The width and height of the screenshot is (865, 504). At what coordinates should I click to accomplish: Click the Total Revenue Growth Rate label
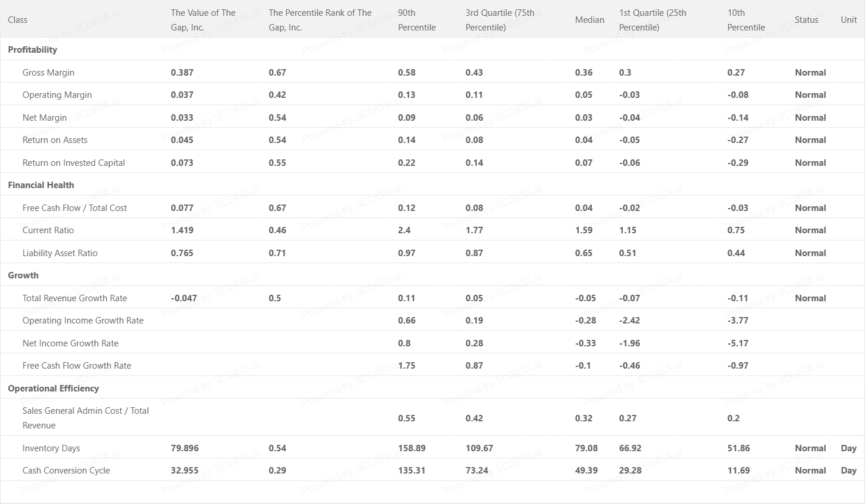pyautogui.click(x=74, y=298)
